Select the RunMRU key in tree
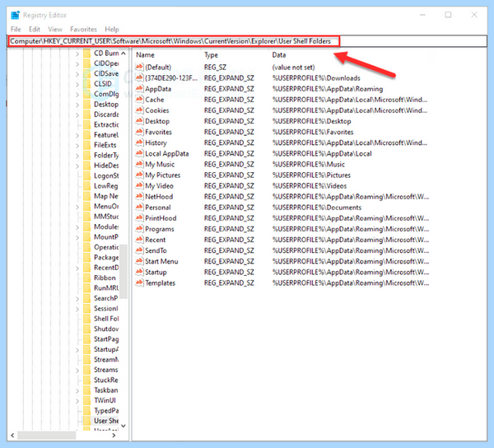The height and width of the screenshot is (448, 494). (106, 288)
